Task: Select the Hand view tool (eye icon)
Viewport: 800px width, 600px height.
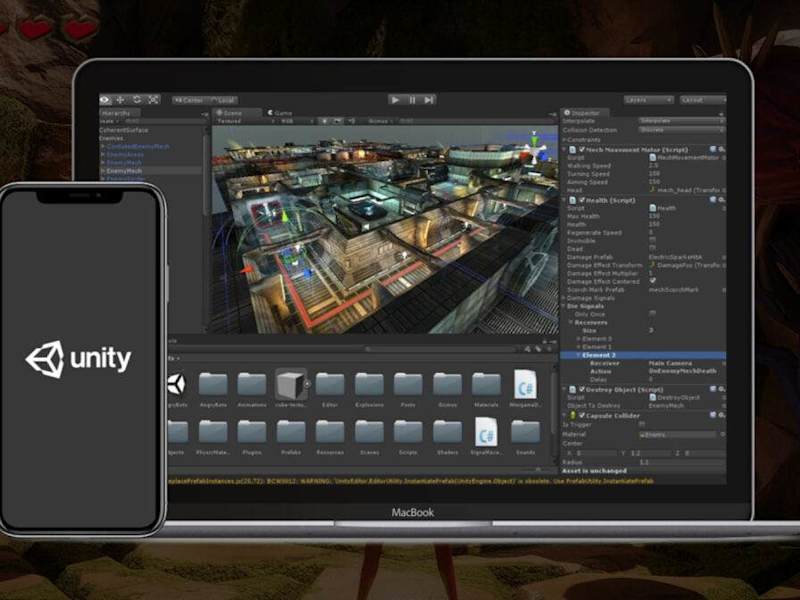Action: click(x=106, y=100)
